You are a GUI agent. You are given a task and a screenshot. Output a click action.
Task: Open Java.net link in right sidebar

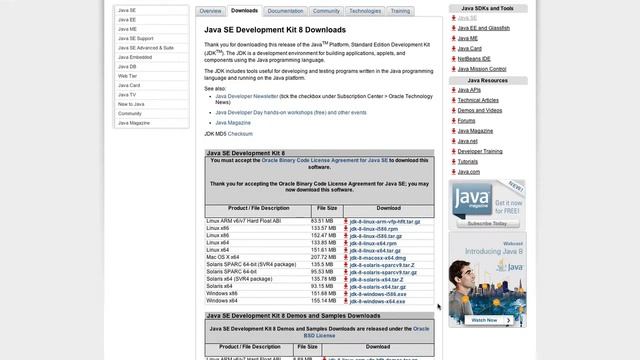tap(467, 141)
